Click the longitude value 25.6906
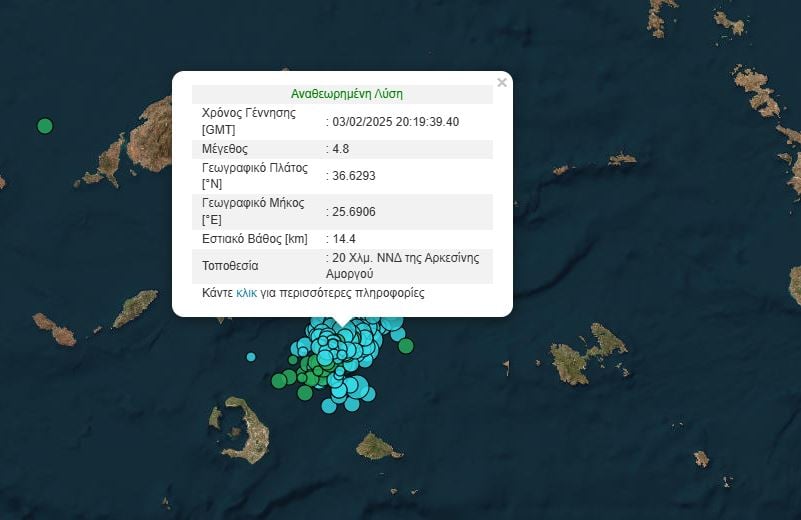The image size is (801, 520). (354, 211)
